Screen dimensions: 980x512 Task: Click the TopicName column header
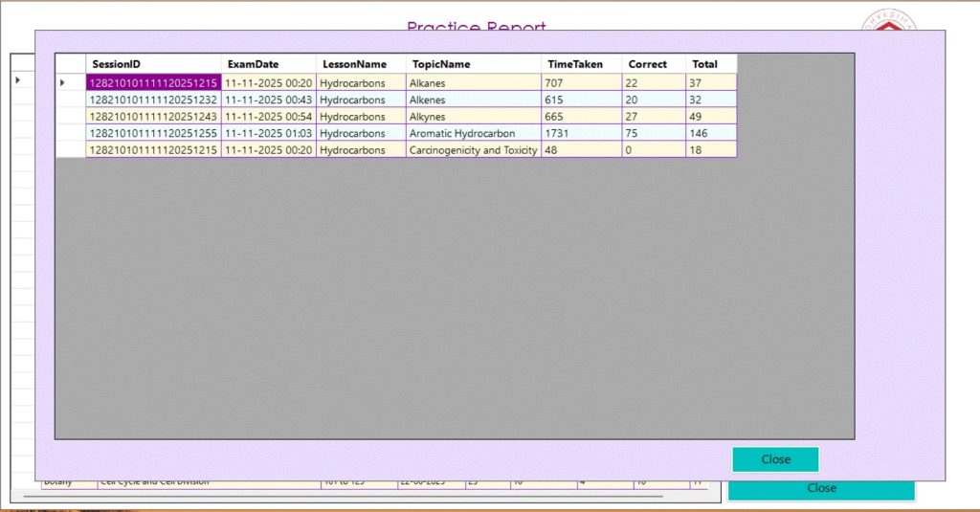click(473, 64)
